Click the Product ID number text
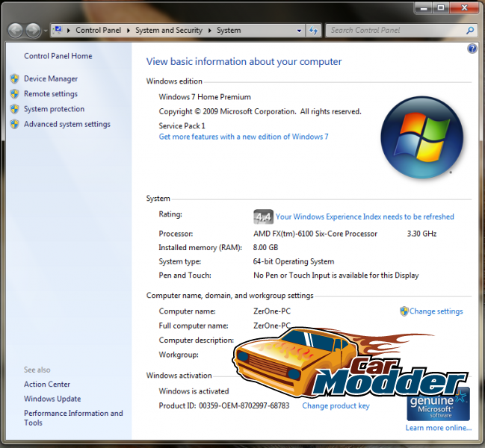485x448 pixels. (x=244, y=405)
